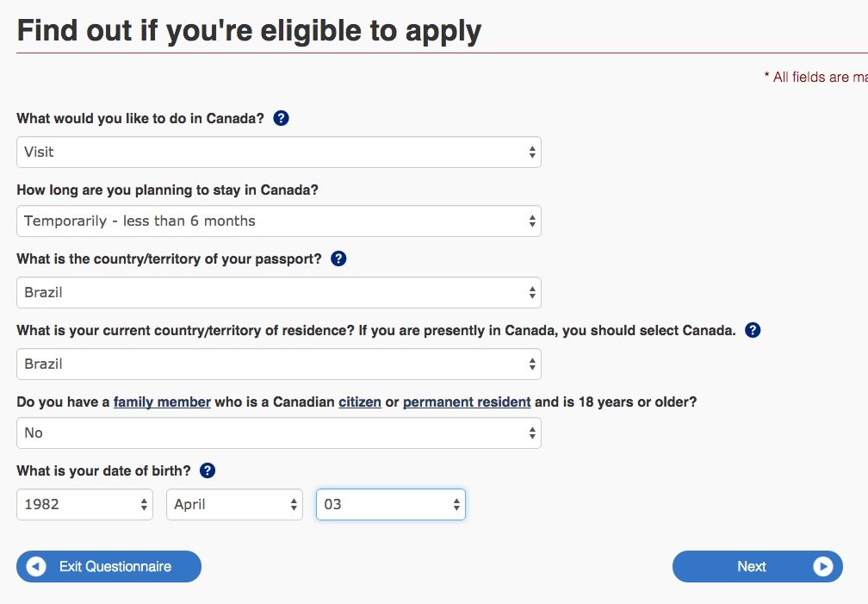868x604 pixels.
Task: Click the back arrow icon on Exit Questionnaire
Action: click(x=36, y=566)
